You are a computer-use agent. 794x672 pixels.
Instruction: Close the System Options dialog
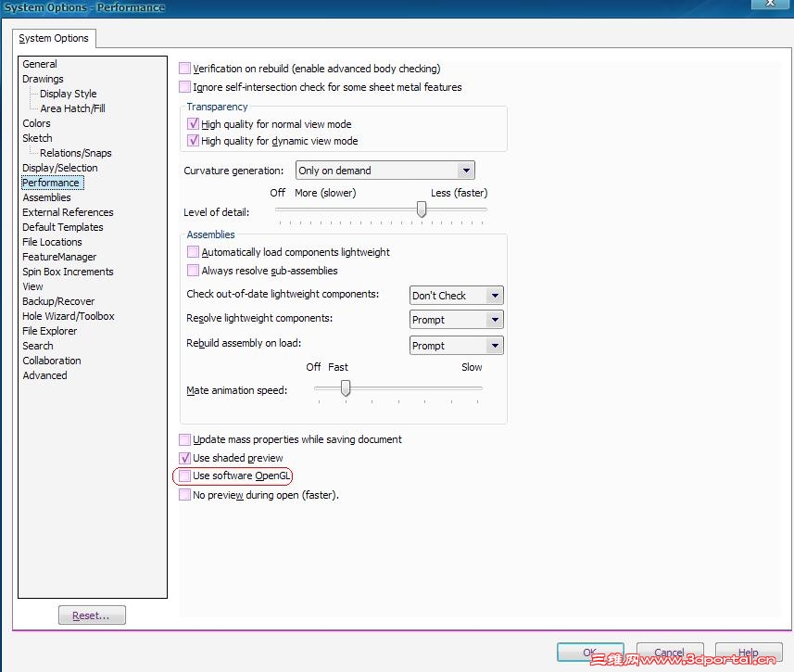pos(770,4)
